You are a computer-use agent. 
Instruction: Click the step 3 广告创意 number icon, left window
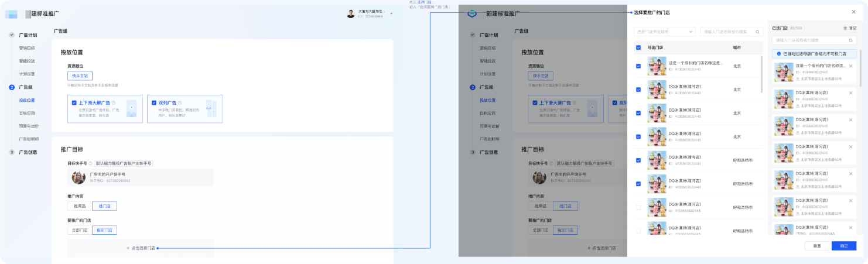(x=12, y=152)
